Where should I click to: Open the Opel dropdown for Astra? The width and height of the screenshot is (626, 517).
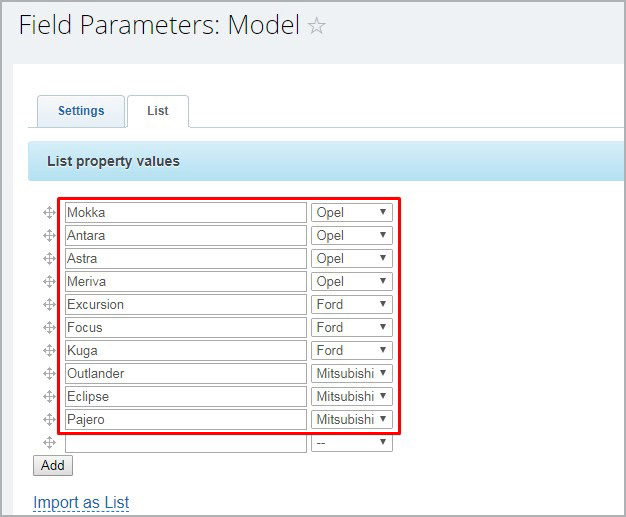pos(352,258)
